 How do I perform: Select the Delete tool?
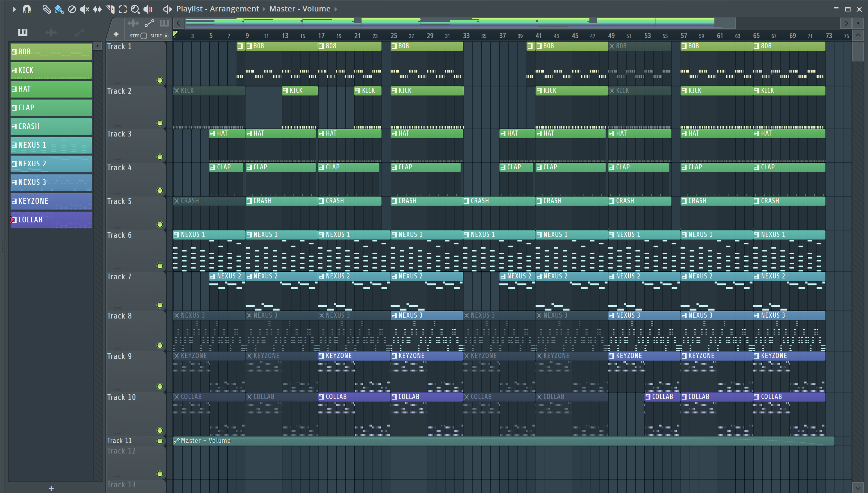[x=72, y=9]
